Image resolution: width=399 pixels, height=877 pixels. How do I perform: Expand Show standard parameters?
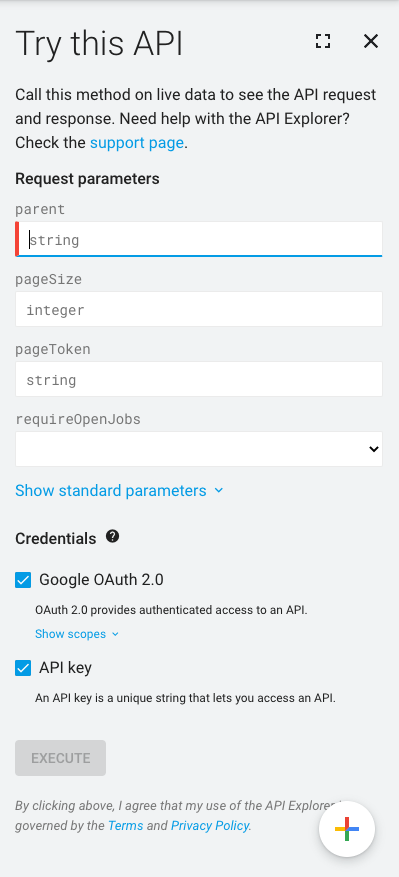(111, 491)
